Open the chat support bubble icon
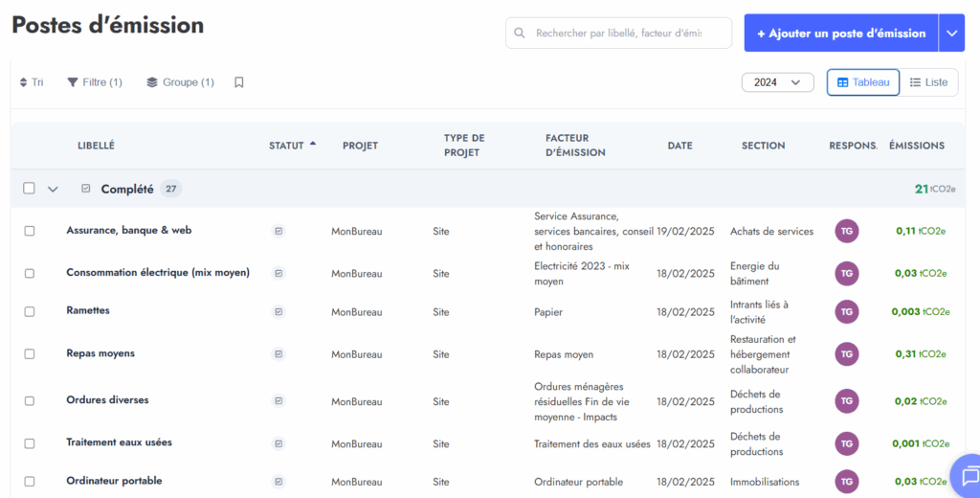 pos(969,476)
